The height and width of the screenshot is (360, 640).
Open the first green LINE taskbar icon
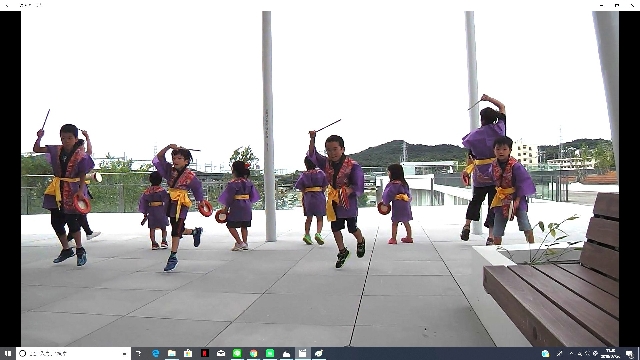pos(237,353)
